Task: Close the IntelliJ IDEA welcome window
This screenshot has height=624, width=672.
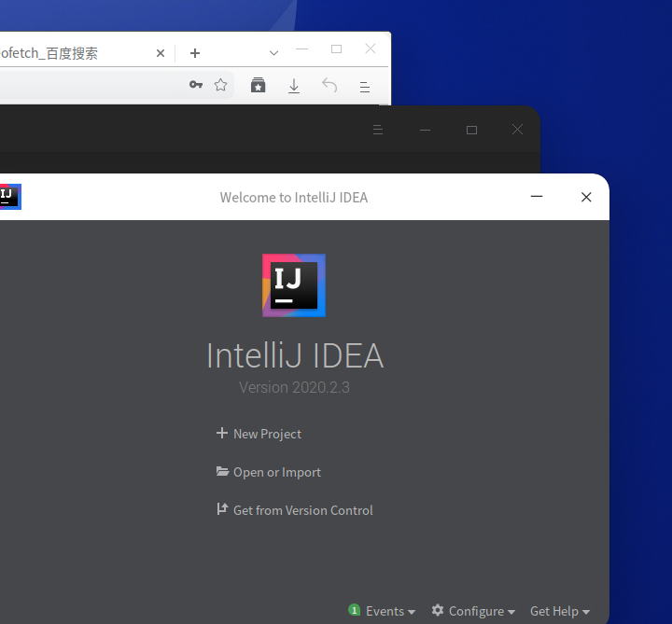Action: (586, 197)
